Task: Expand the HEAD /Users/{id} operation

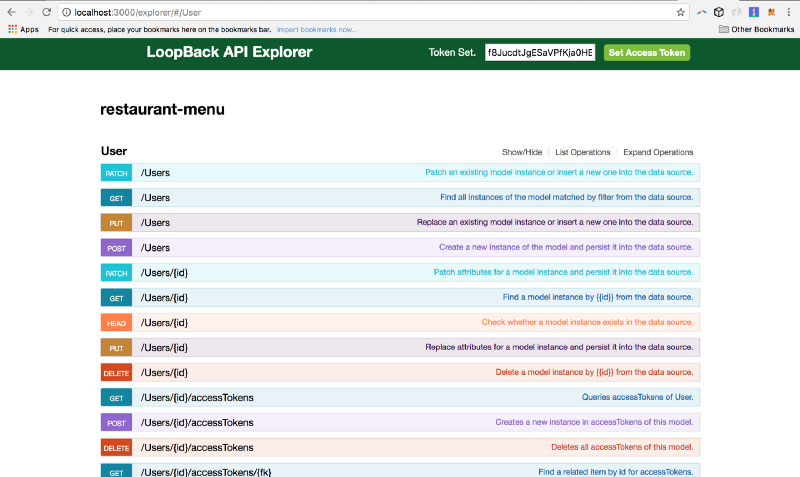Action: pyautogui.click(x=164, y=322)
